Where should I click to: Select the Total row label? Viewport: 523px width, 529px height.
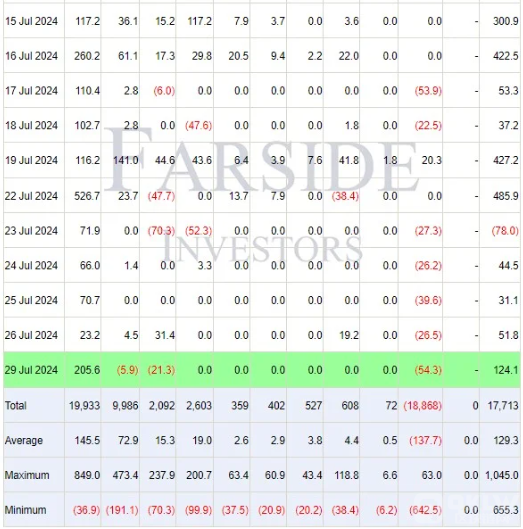[x=16, y=405]
